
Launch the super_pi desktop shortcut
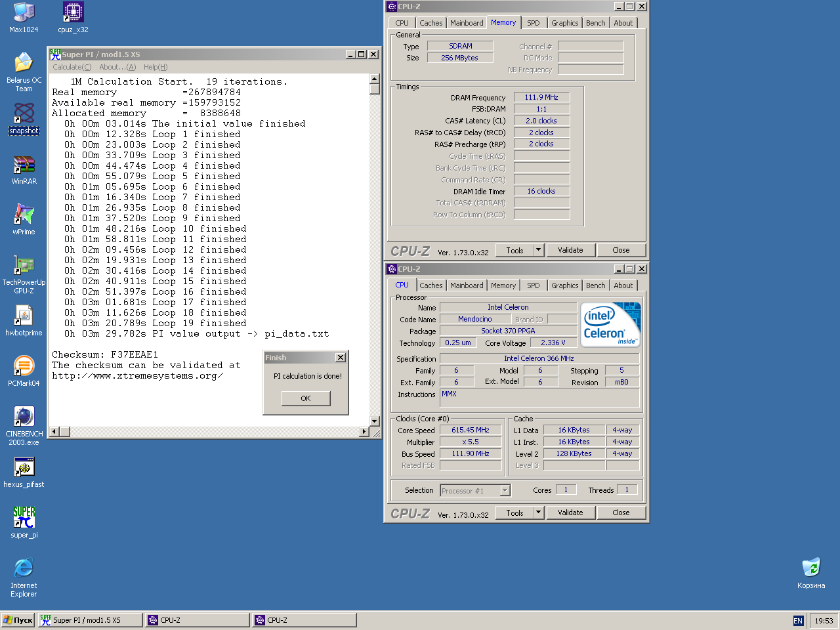24,523
